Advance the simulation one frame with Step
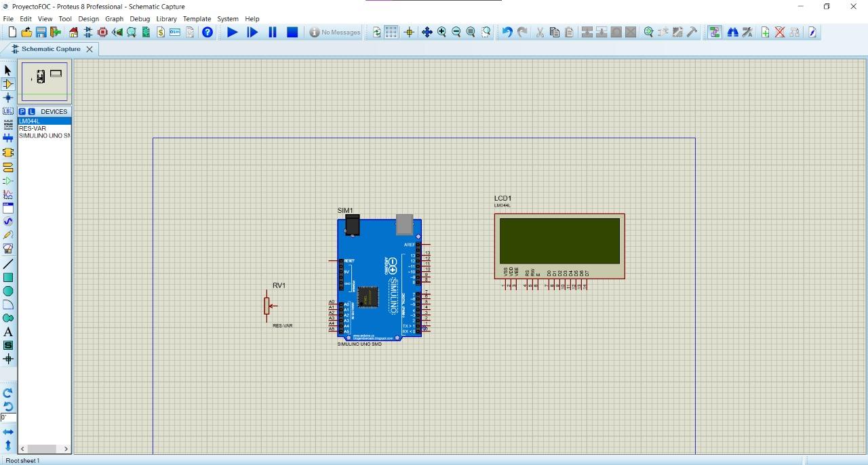Screen dimensions: 868x465 tap(253, 32)
